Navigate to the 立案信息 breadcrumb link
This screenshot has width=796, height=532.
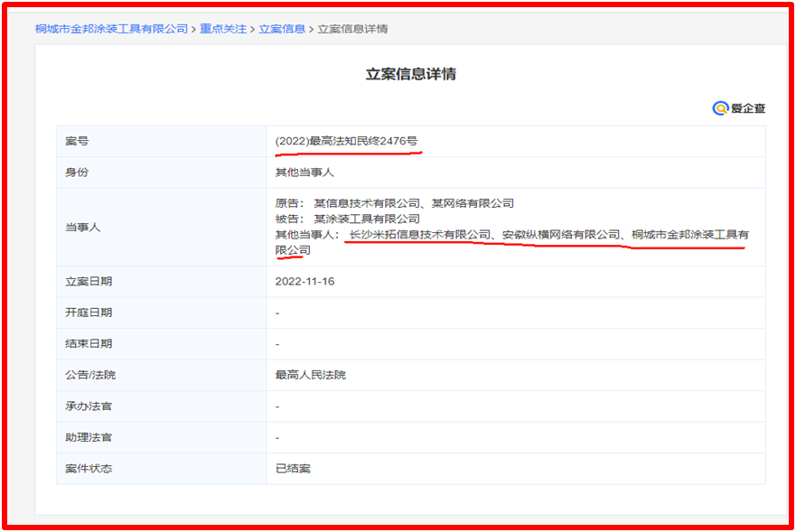pos(282,29)
